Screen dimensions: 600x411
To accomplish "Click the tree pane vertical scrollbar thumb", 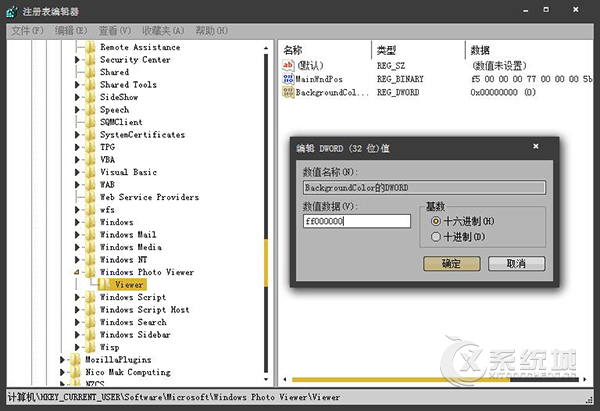I will 266,263.
